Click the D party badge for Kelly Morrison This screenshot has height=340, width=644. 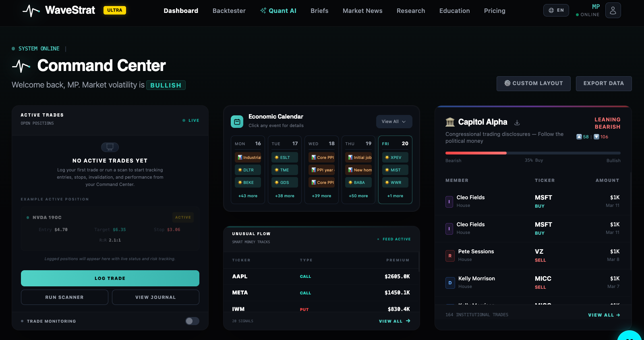[x=450, y=283]
